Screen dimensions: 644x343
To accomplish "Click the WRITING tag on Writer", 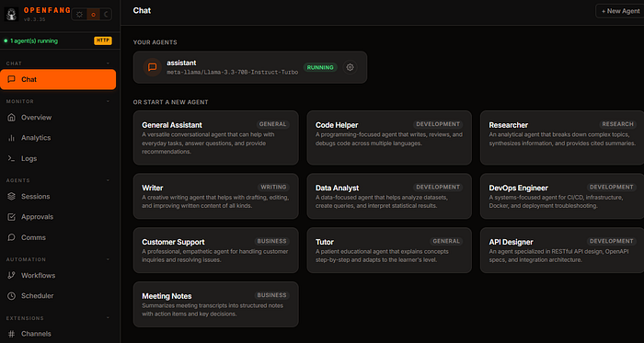I will pyautogui.click(x=273, y=187).
